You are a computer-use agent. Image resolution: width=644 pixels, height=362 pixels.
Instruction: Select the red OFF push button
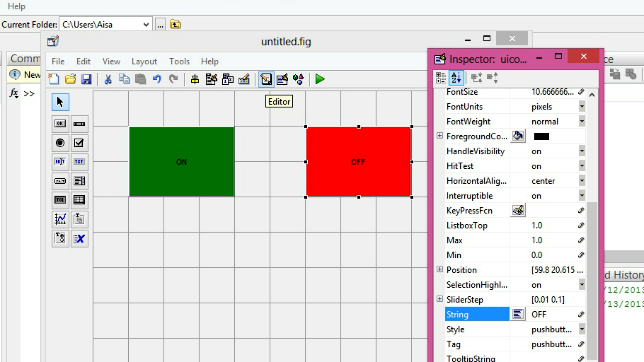(359, 162)
